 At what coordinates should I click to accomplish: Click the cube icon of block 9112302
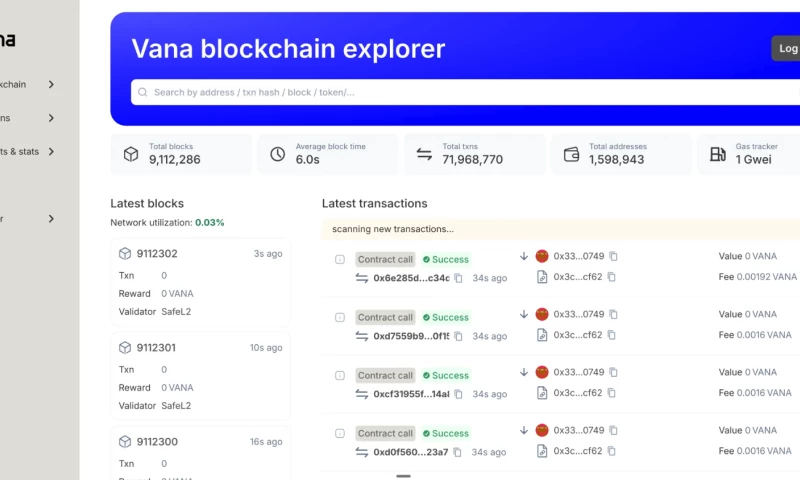point(125,254)
